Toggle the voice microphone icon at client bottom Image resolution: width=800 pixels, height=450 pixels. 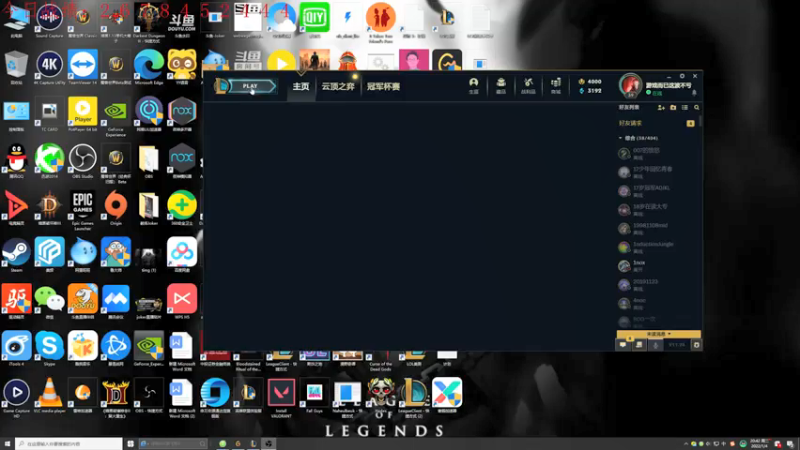click(x=656, y=345)
